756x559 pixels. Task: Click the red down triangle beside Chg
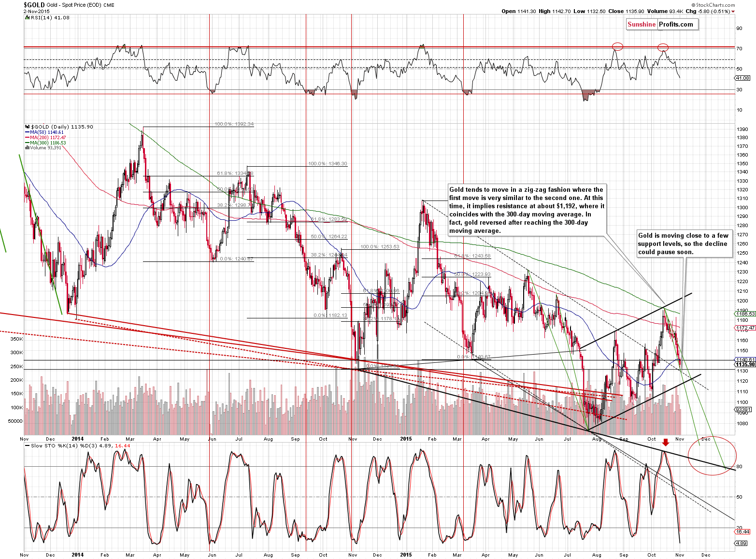(733, 12)
